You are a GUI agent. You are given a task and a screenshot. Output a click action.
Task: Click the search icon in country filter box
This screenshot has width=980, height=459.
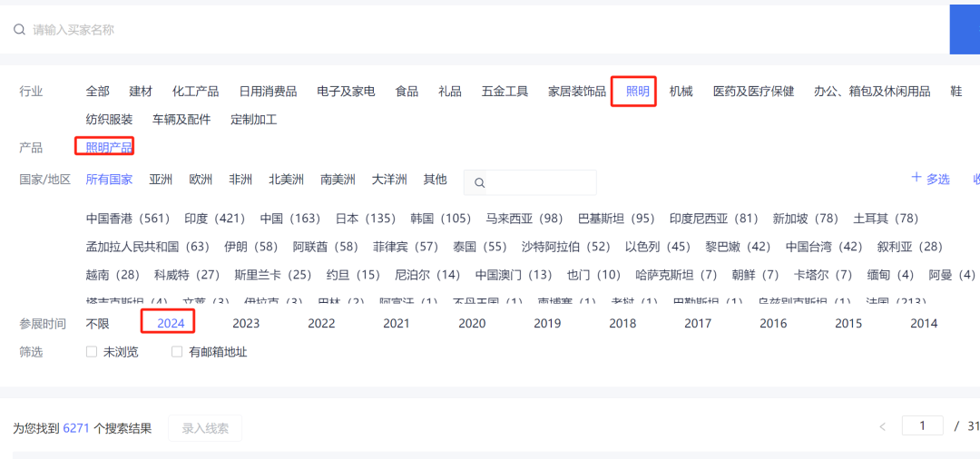(x=480, y=183)
